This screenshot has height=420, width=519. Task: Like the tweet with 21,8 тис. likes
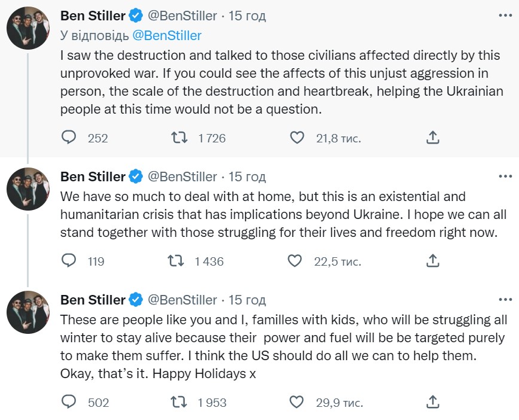tap(297, 138)
